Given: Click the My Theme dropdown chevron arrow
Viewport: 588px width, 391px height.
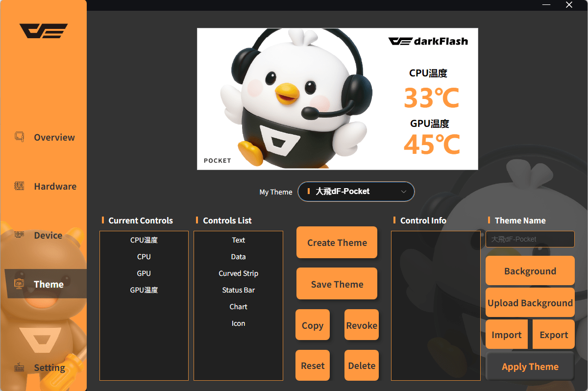Looking at the screenshot, I should pyautogui.click(x=404, y=192).
